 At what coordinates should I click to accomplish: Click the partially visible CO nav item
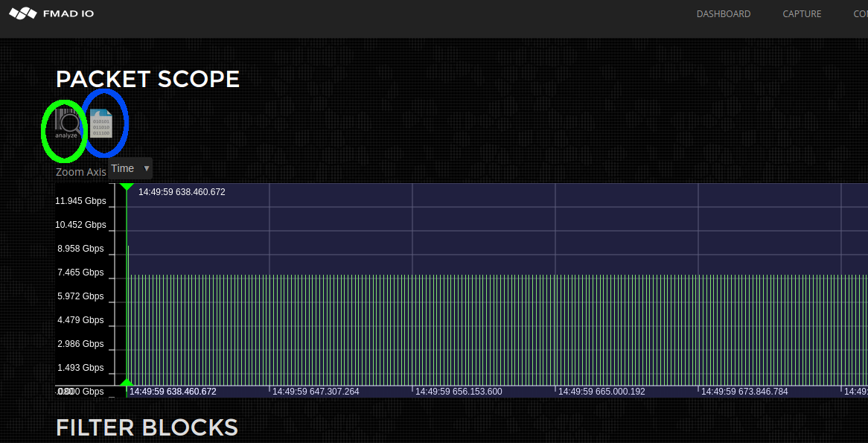860,13
